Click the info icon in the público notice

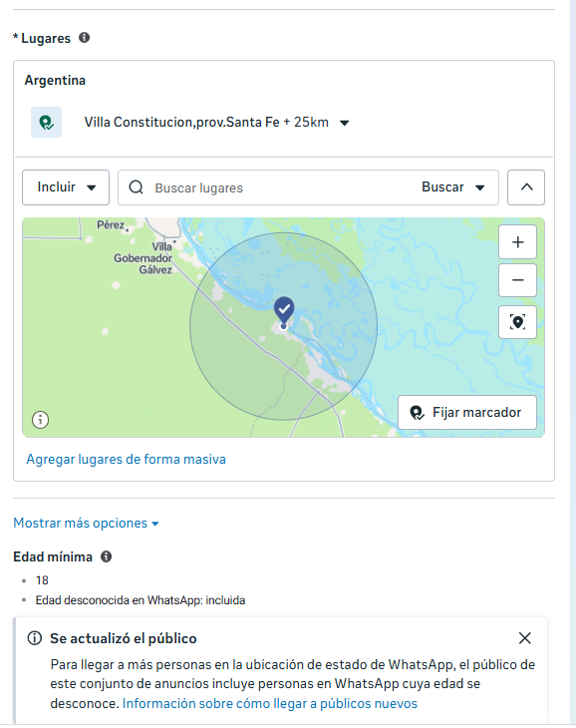tap(34, 638)
